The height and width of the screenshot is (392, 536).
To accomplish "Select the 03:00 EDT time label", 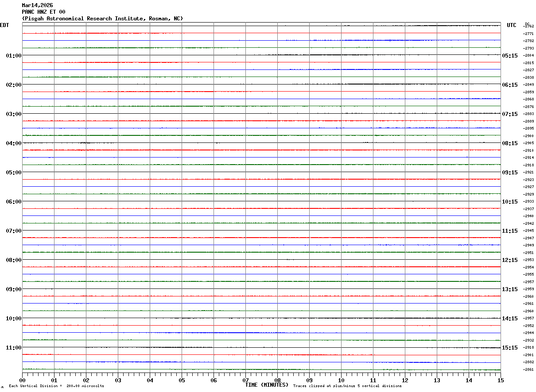I will 14,114.
